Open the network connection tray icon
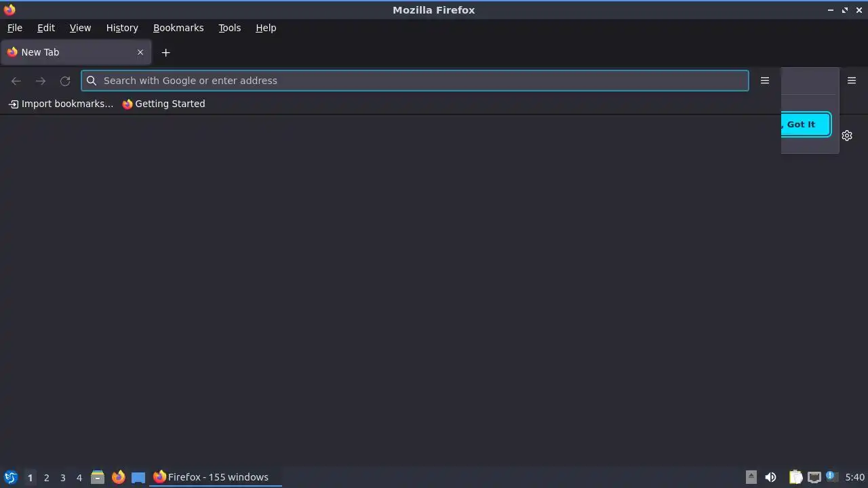 pos(814,477)
